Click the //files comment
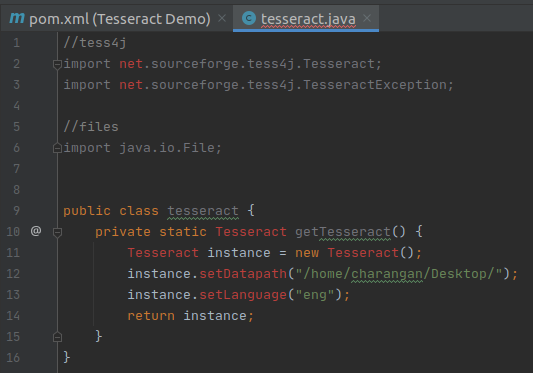The height and width of the screenshot is (373, 533). pyautogui.click(x=91, y=127)
